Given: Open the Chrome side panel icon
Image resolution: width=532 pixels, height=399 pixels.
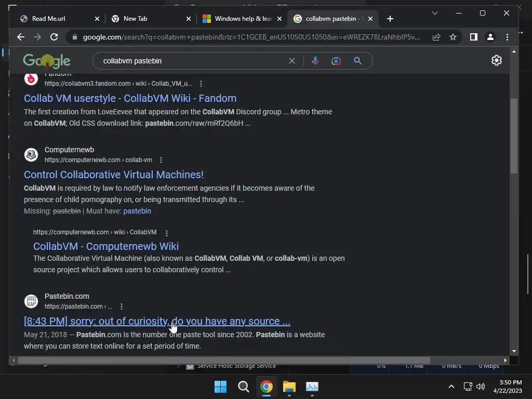Looking at the screenshot, I should click(x=474, y=37).
